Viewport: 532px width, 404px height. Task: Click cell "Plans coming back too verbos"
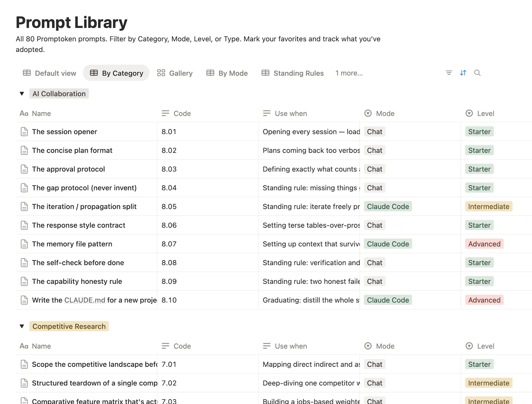coord(309,151)
